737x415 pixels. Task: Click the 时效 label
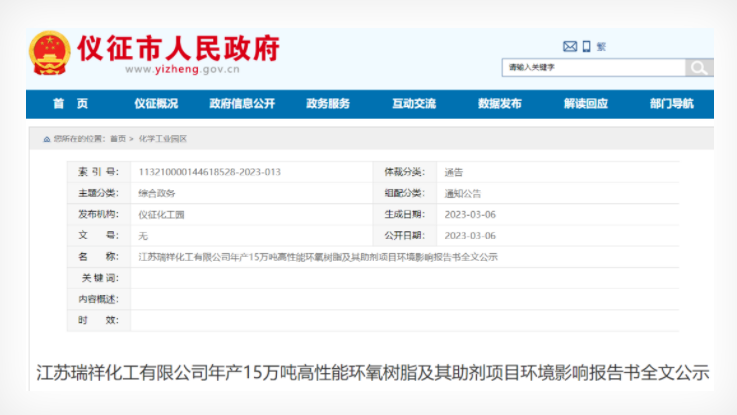pyautogui.click(x=98, y=320)
